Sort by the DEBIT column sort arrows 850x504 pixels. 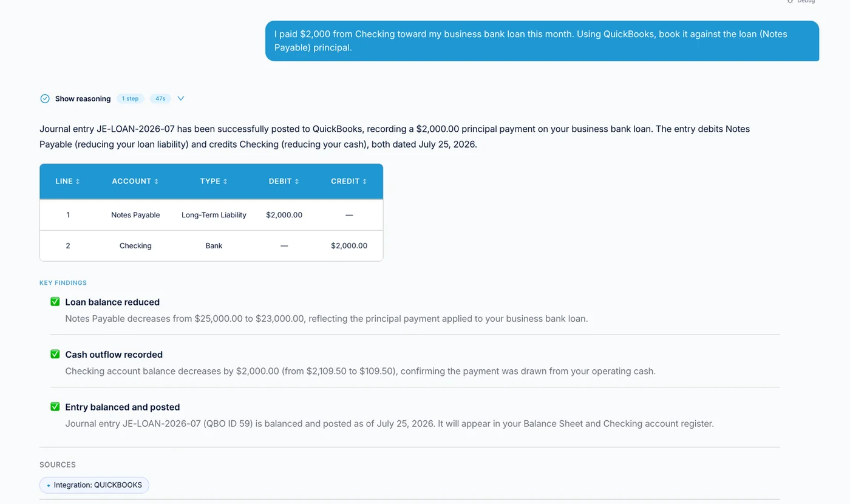coord(297,182)
